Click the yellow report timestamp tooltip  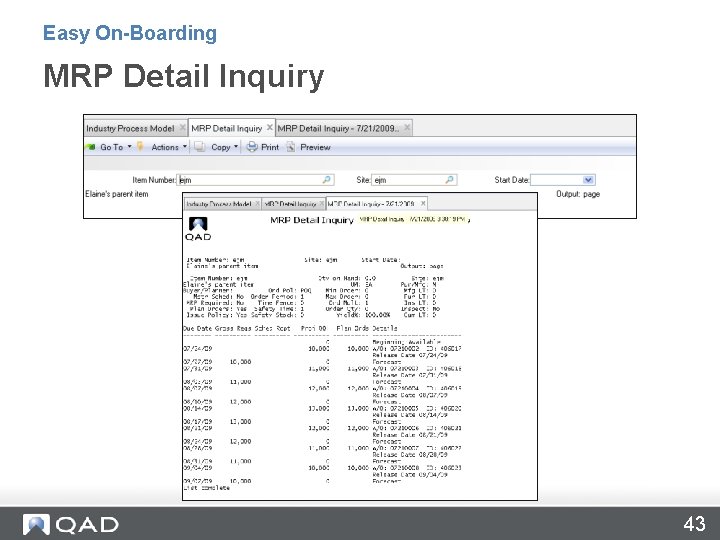[412, 219]
